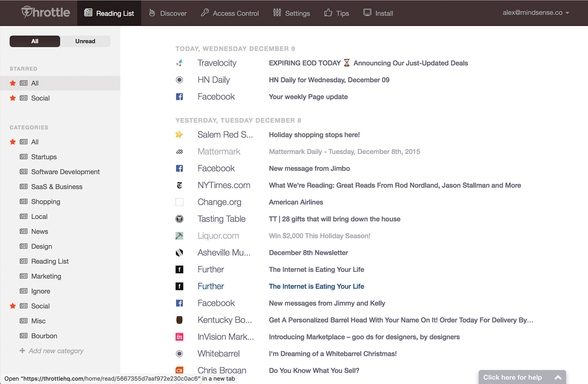Open the Marketing category
The width and height of the screenshot is (588, 384).
pyautogui.click(x=46, y=276)
